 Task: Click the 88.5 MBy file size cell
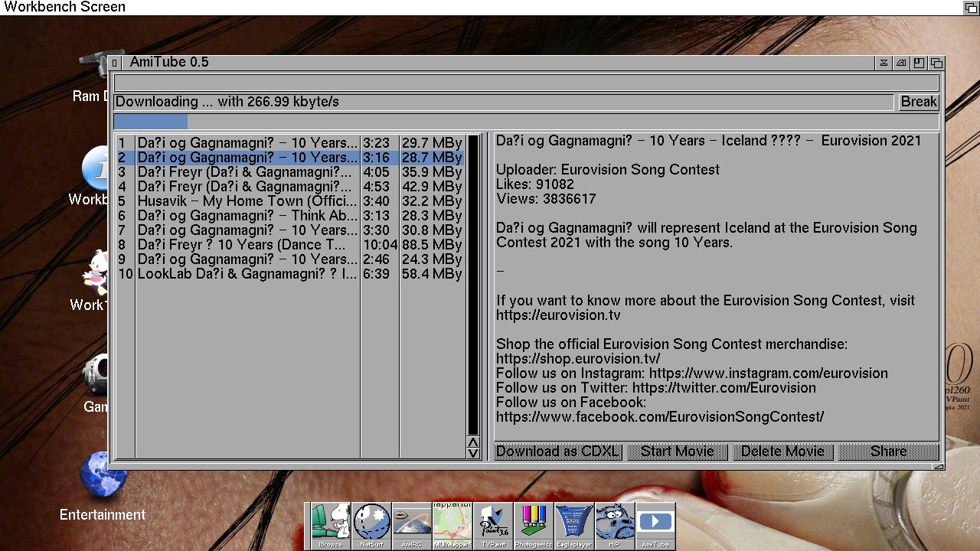coord(432,245)
